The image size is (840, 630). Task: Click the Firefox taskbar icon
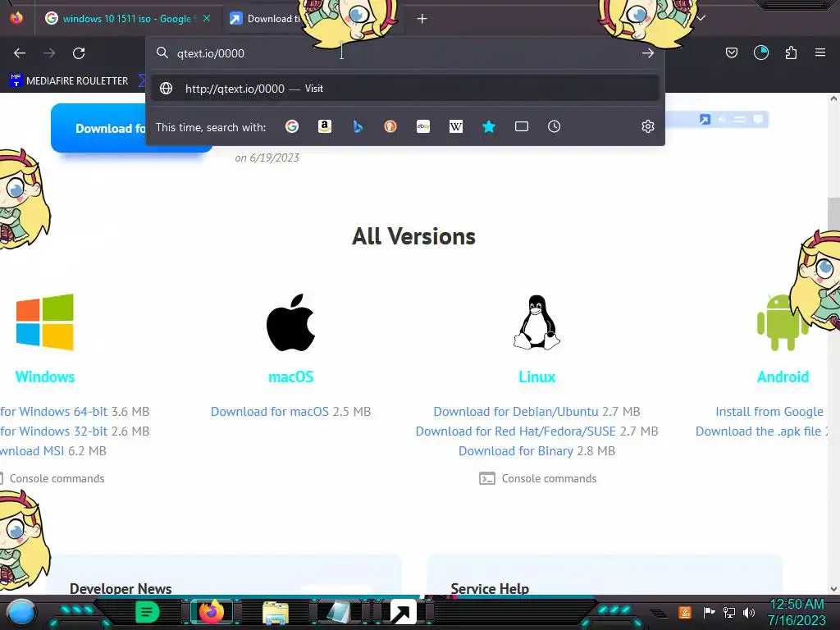pos(211,612)
